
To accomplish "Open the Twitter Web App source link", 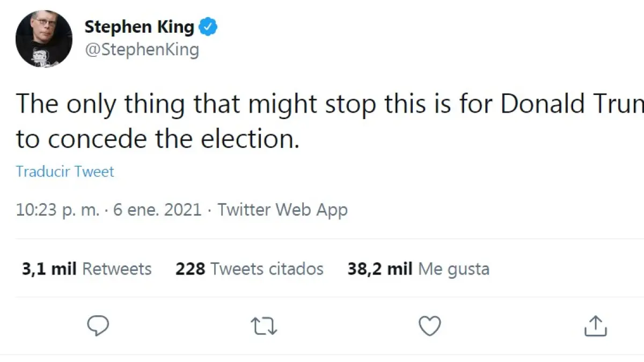I will 282,210.
